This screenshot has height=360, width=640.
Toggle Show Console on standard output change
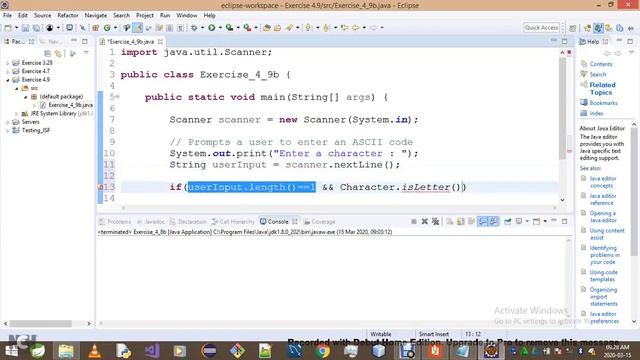point(483,221)
